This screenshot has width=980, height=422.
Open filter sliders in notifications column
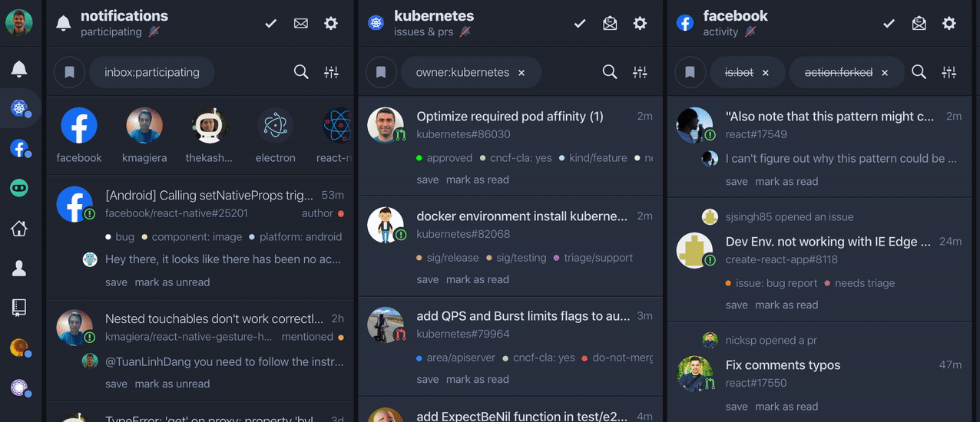pyautogui.click(x=331, y=72)
